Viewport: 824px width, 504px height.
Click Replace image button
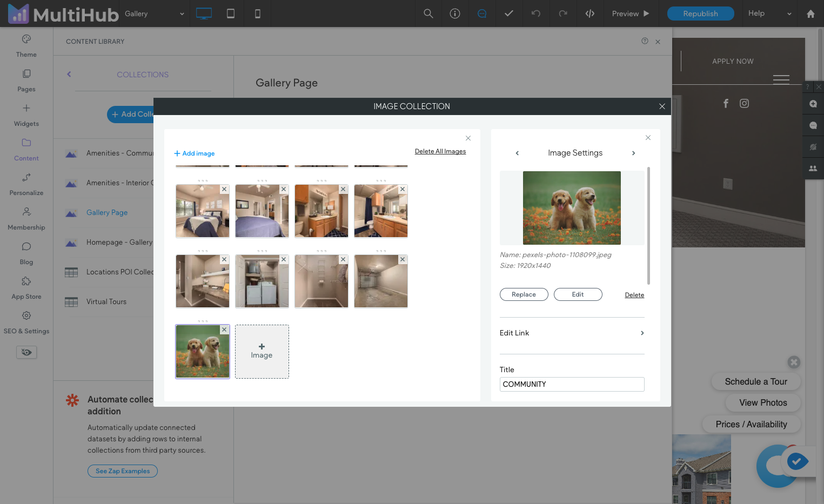524,294
